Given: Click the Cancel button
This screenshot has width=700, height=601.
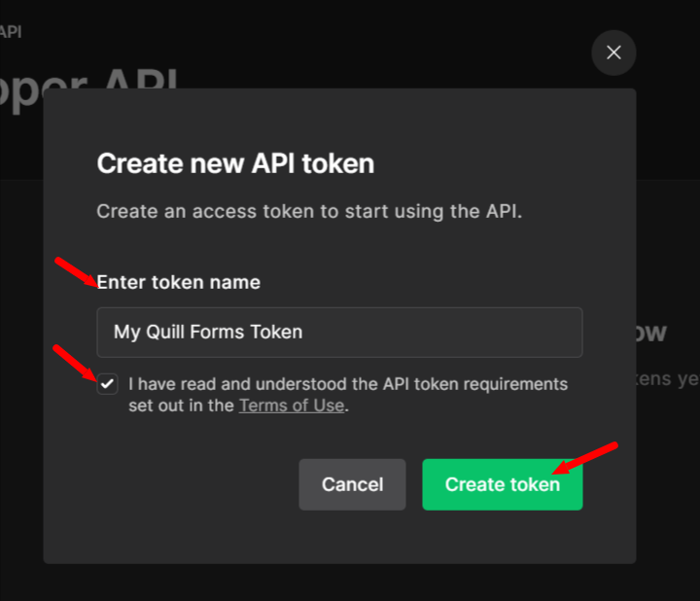Looking at the screenshot, I should point(352,484).
